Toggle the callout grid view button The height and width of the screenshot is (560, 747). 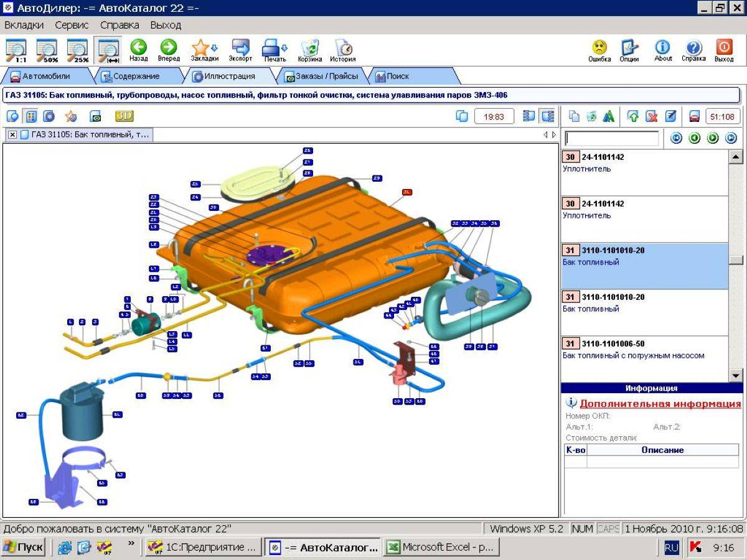[31, 116]
